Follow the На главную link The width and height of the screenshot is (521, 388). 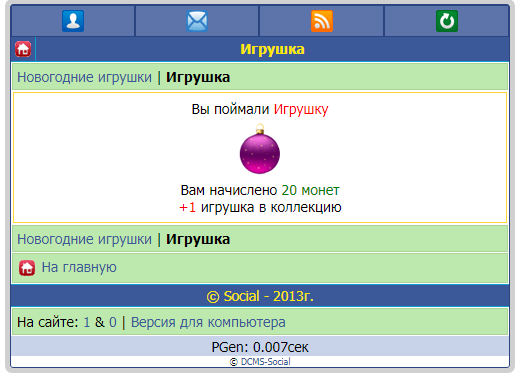click(x=79, y=268)
